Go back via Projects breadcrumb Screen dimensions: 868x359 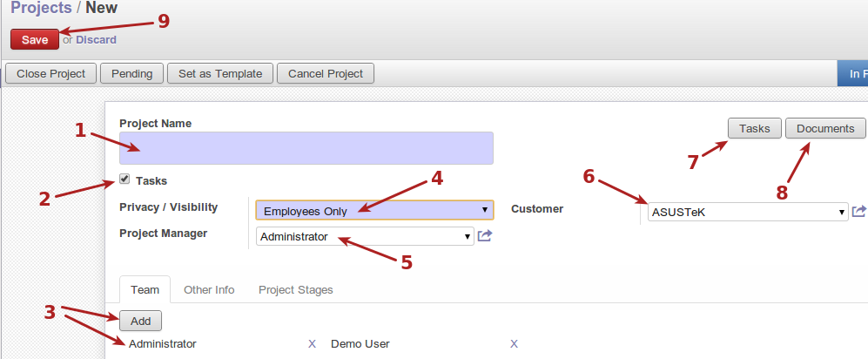click(41, 9)
